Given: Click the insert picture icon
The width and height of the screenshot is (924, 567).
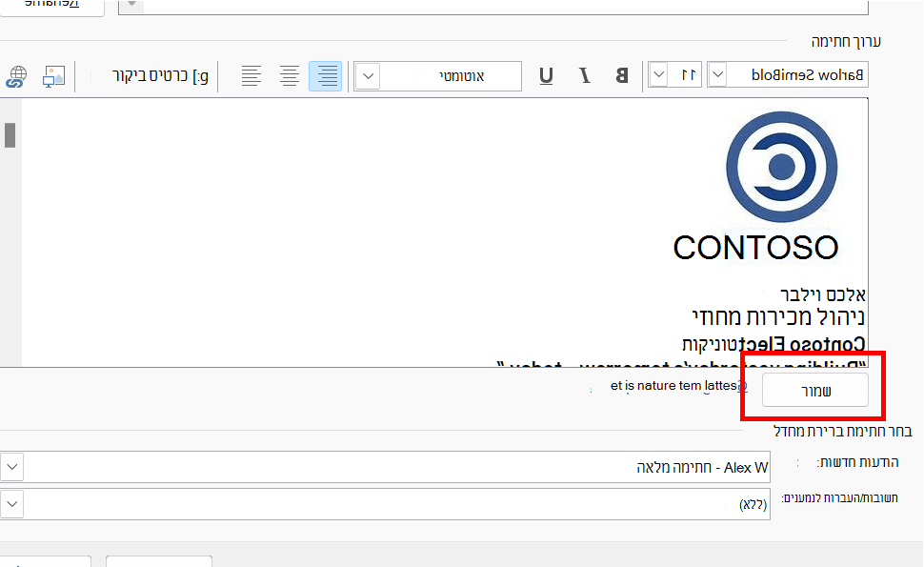Looking at the screenshot, I should [x=53, y=76].
